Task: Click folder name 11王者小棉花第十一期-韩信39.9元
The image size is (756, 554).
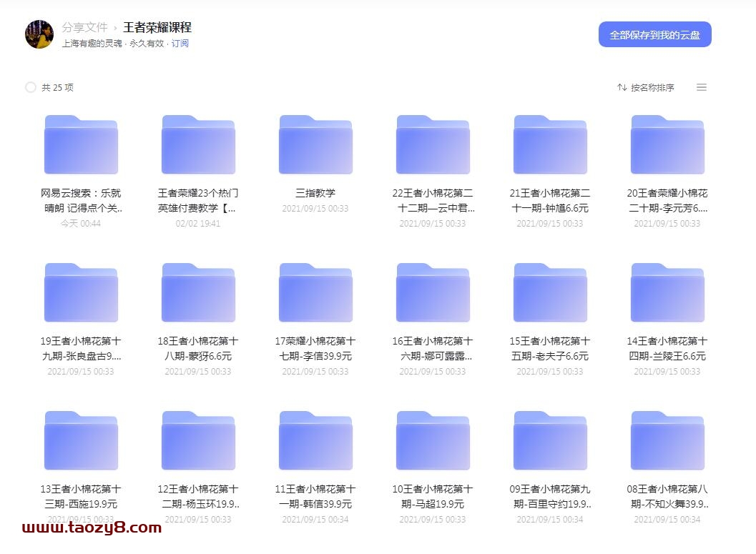Action: tap(315, 496)
